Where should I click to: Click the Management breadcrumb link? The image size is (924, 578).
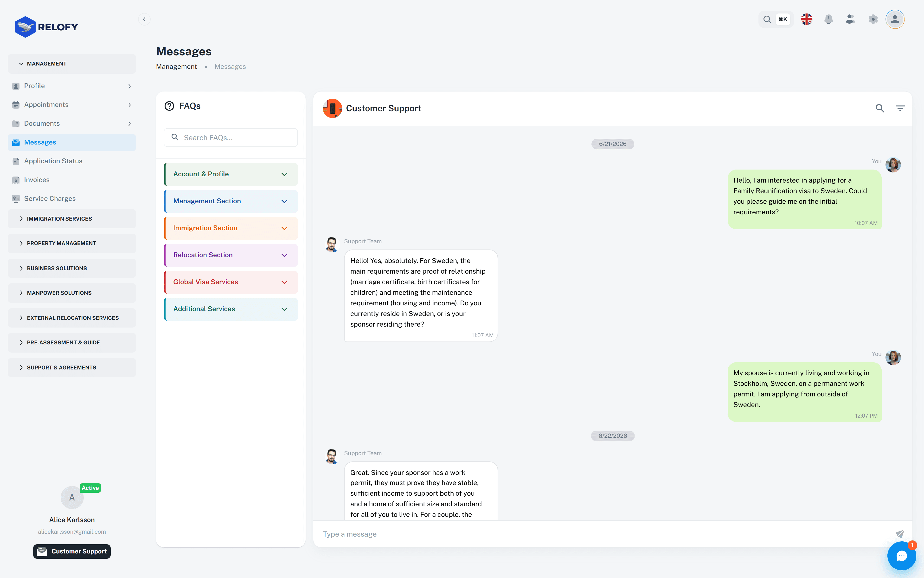(x=176, y=66)
